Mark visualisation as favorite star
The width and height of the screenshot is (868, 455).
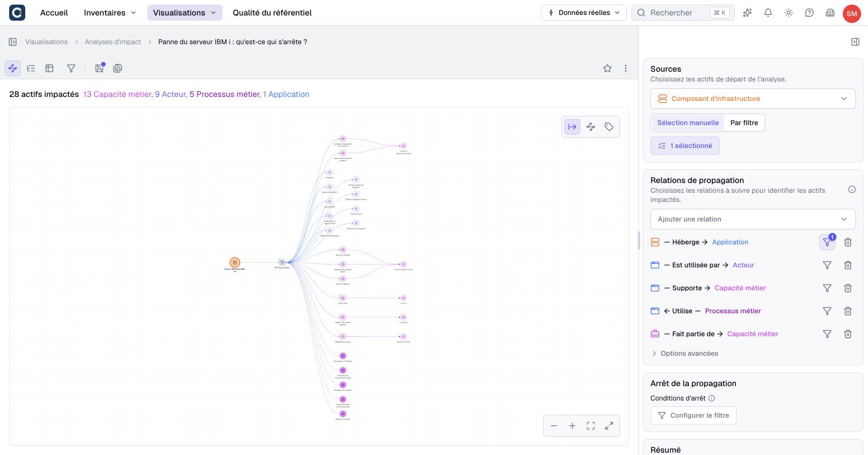pyautogui.click(x=607, y=68)
